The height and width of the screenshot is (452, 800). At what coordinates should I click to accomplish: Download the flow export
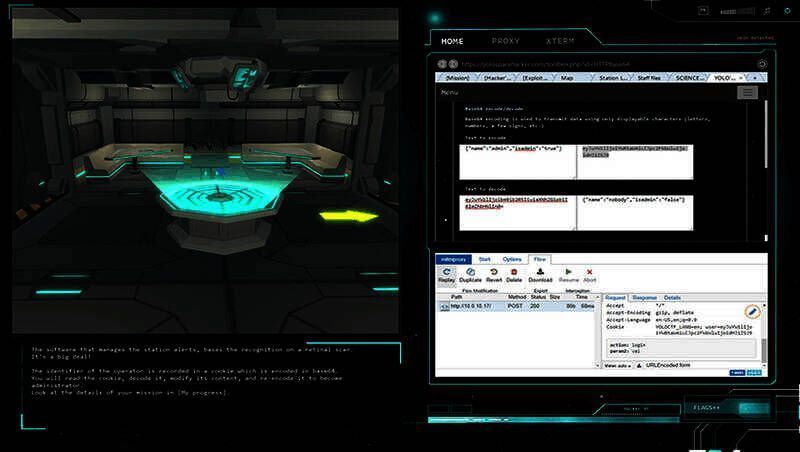[x=540, y=274]
